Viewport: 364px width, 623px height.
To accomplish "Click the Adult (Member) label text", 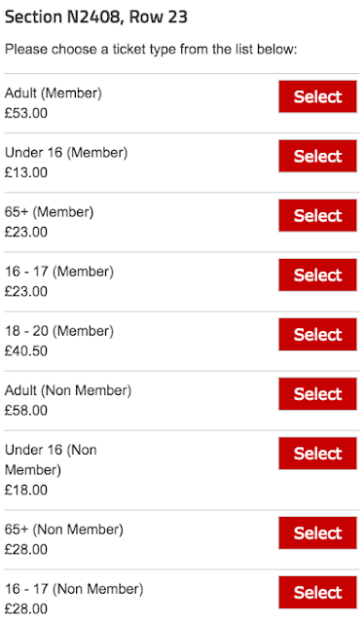I will coord(54,93).
